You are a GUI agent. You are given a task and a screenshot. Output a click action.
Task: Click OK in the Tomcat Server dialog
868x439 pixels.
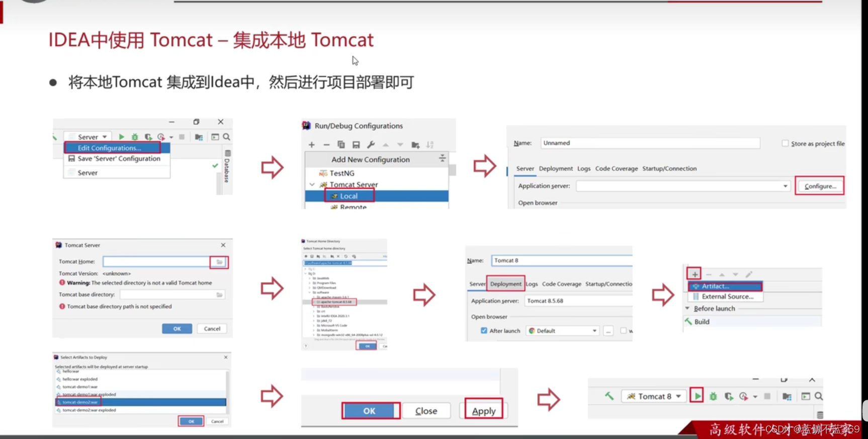177,329
